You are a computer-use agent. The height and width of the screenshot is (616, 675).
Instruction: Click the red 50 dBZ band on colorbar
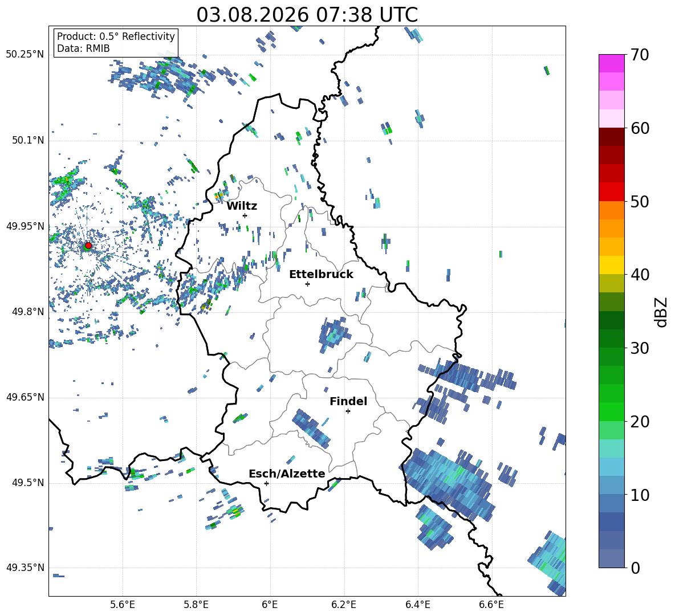[x=611, y=192]
